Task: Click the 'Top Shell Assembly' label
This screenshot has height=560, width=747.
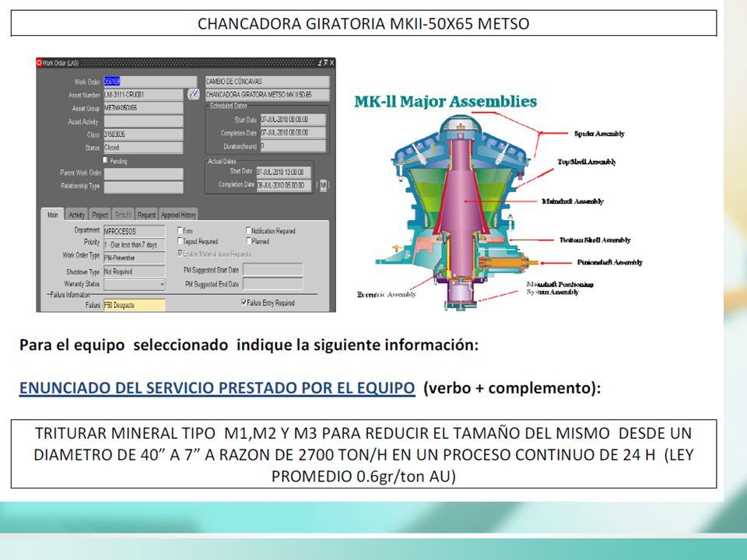Action: pyautogui.click(x=587, y=162)
